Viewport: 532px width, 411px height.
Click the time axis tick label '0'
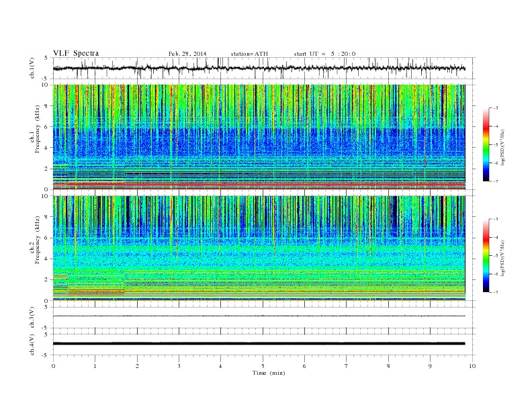[x=53, y=366]
